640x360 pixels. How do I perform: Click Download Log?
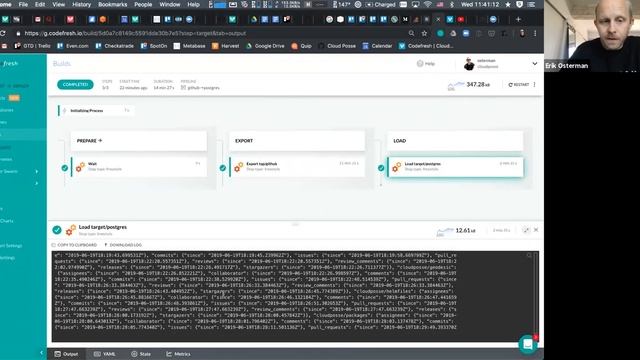123,245
